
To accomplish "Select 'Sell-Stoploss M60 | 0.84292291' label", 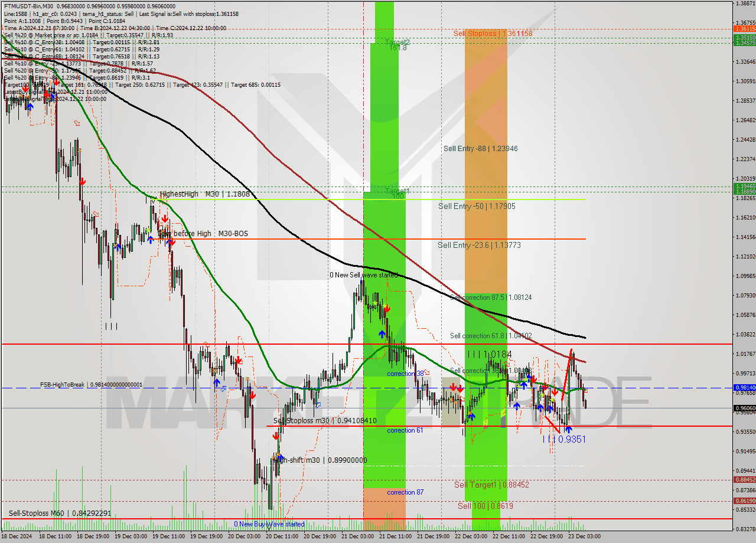I will 60,513.
